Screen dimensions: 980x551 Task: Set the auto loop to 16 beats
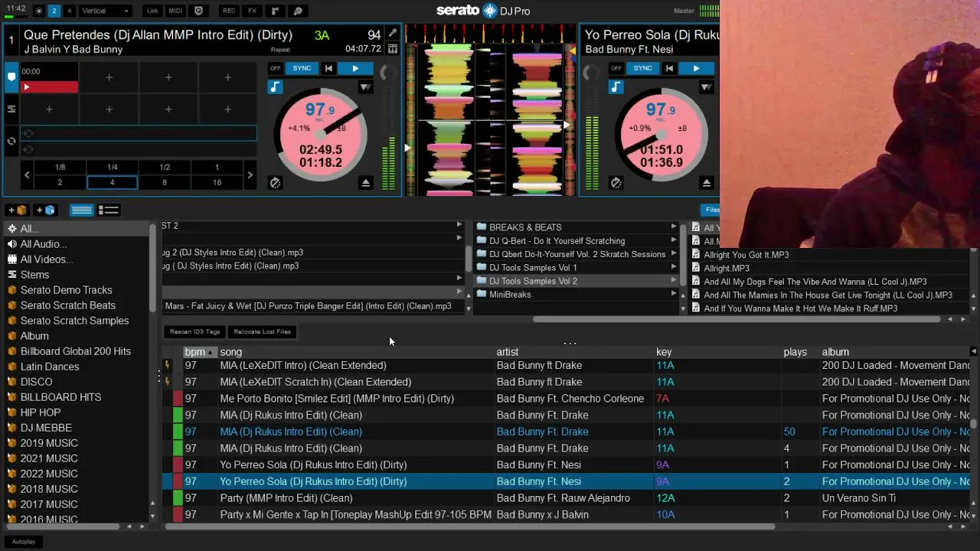click(x=217, y=182)
